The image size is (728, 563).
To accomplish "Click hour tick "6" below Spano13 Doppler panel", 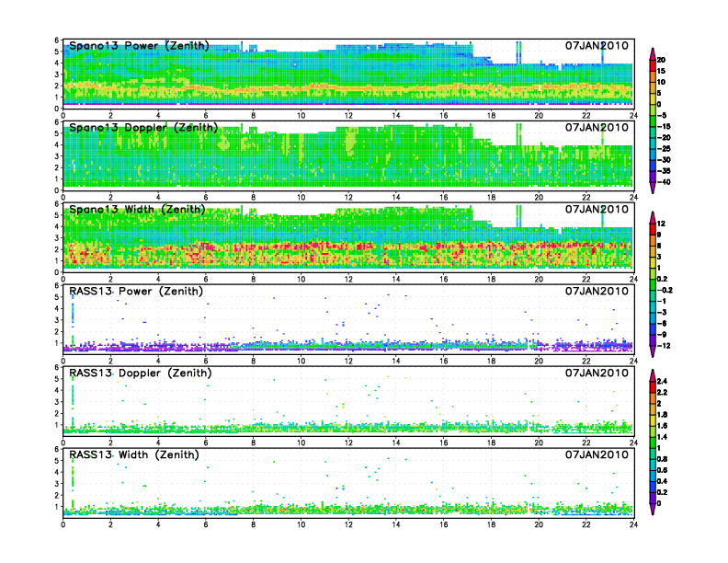I will click(206, 198).
